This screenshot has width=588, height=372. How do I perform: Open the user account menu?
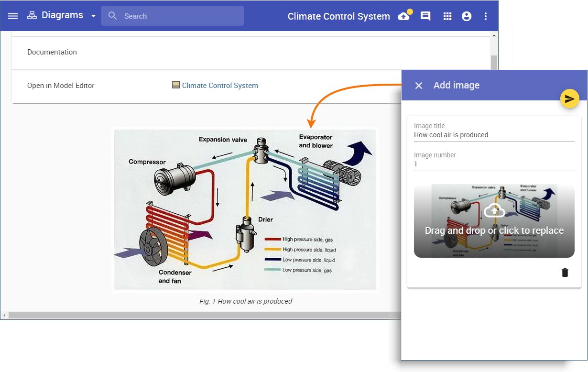(x=467, y=16)
